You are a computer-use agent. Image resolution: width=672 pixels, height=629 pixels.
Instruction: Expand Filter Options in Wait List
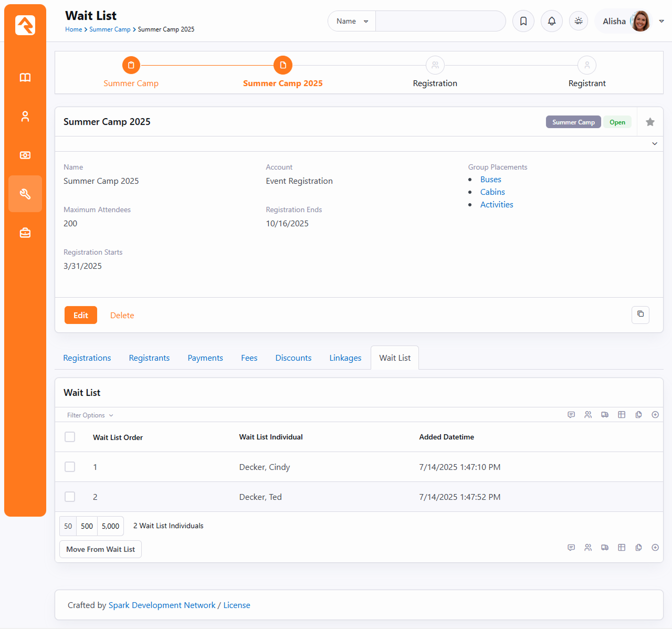coord(90,415)
